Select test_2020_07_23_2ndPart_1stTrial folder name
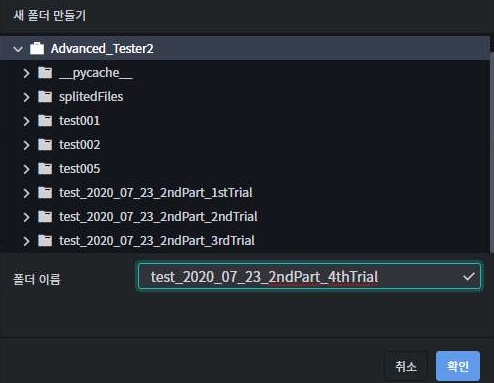 point(156,193)
